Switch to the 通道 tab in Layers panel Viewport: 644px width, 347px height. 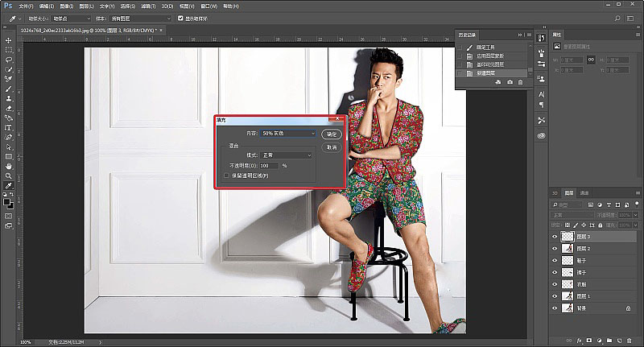(x=584, y=193)
